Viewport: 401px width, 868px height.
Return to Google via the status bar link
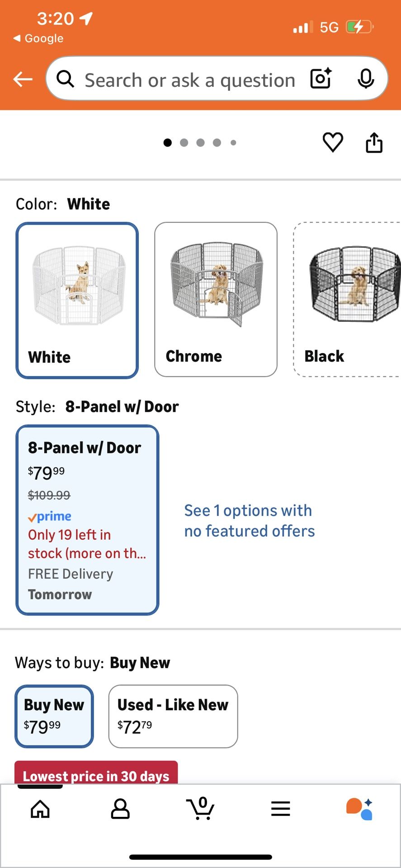36,38
